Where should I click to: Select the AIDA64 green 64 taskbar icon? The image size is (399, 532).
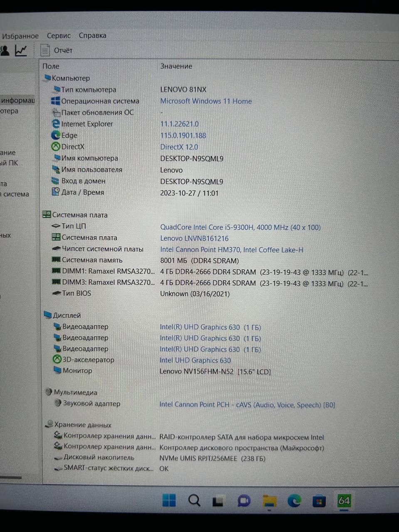344,500
